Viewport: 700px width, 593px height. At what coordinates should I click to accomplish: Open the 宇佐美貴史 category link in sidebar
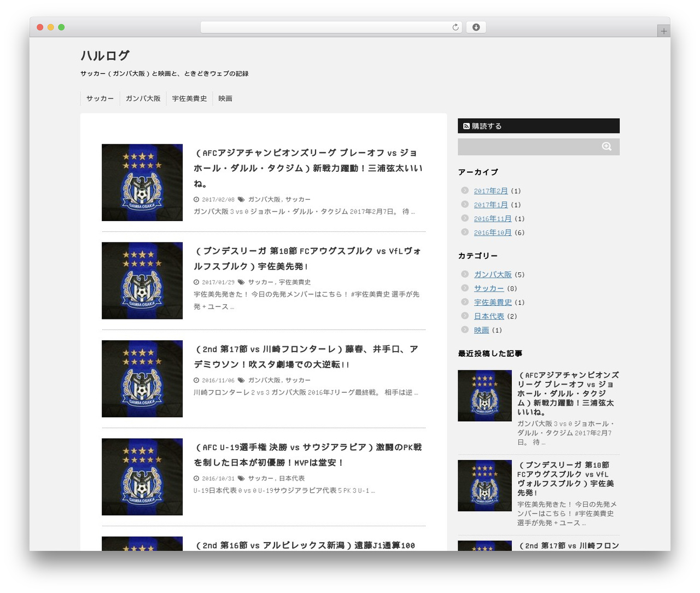coord(493,303)
